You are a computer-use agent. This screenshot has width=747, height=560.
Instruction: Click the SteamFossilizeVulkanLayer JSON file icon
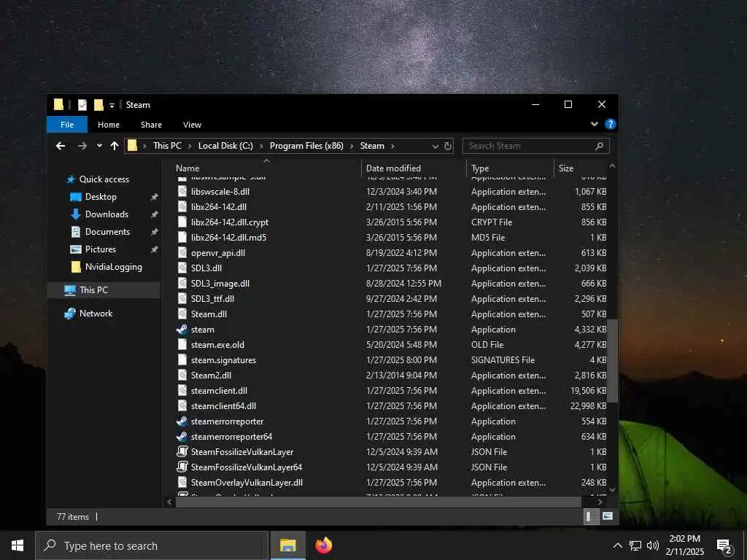click(182, 452)
